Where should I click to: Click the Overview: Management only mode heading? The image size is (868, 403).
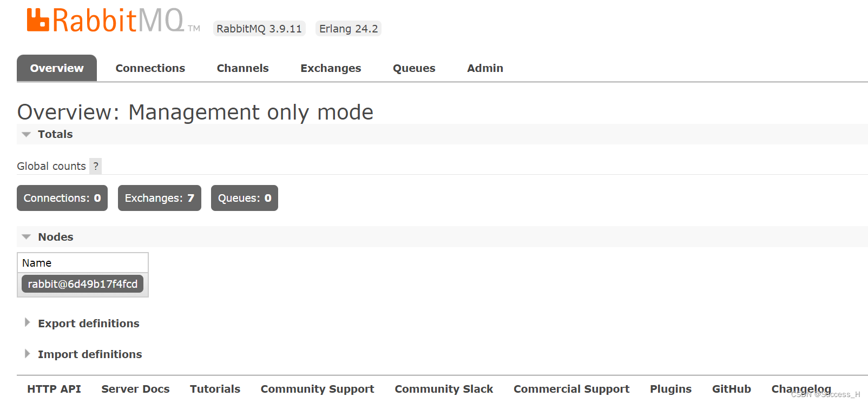click(x=195, y=113)
